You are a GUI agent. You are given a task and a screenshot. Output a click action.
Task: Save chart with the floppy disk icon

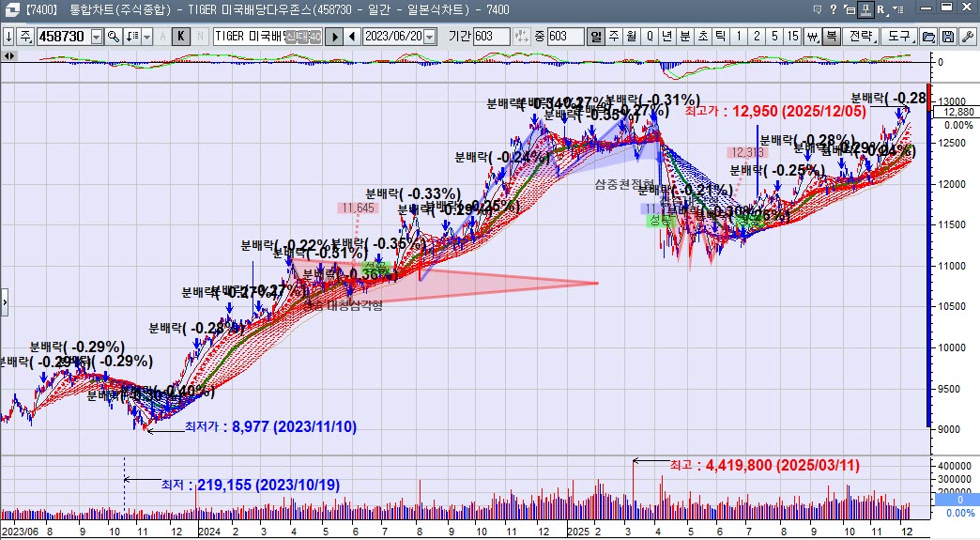pos(947,37)
